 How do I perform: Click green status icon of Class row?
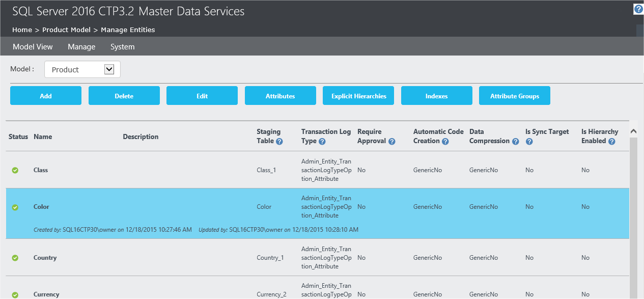(x=15, y=170)
